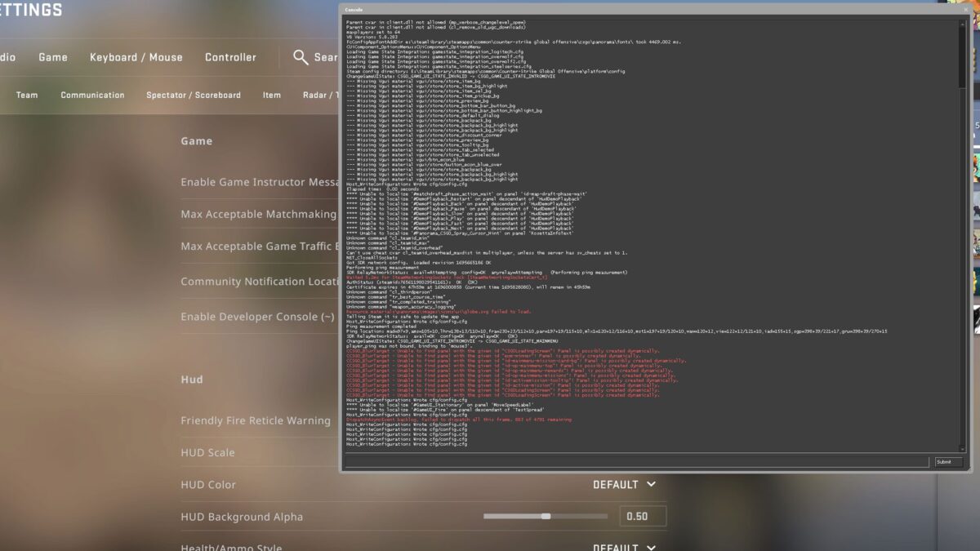Viewport: 980px width, 551px height.
Task: Select the Team sub-tab
Action: [27, 95]
